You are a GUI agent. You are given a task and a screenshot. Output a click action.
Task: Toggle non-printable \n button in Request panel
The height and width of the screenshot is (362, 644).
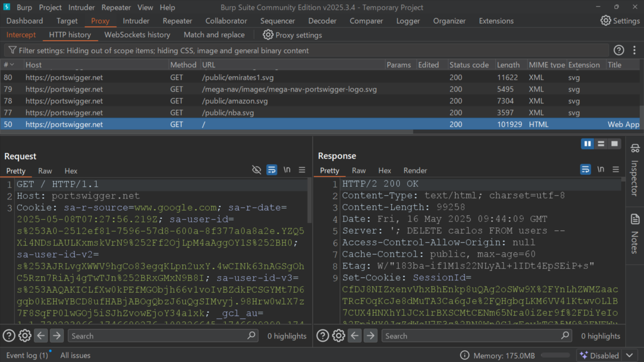[287, 170]
